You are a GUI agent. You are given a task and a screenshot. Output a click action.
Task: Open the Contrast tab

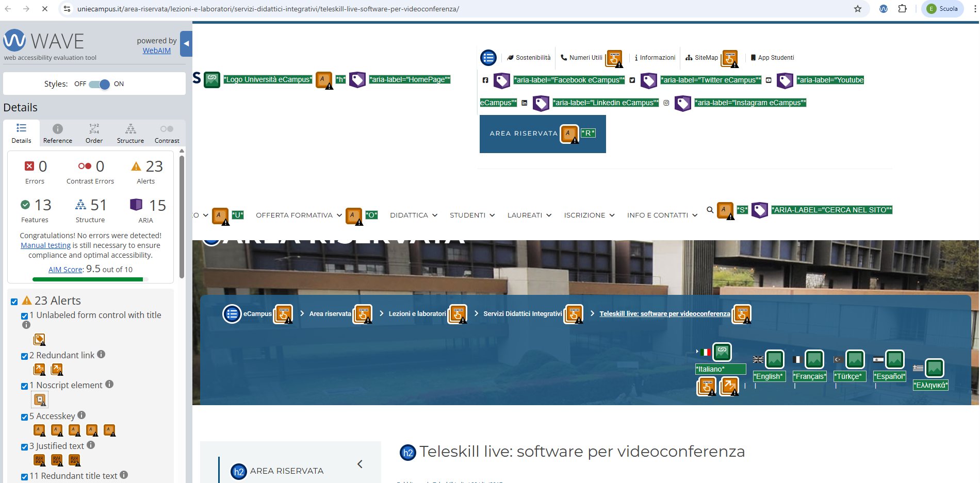(167, 134)
